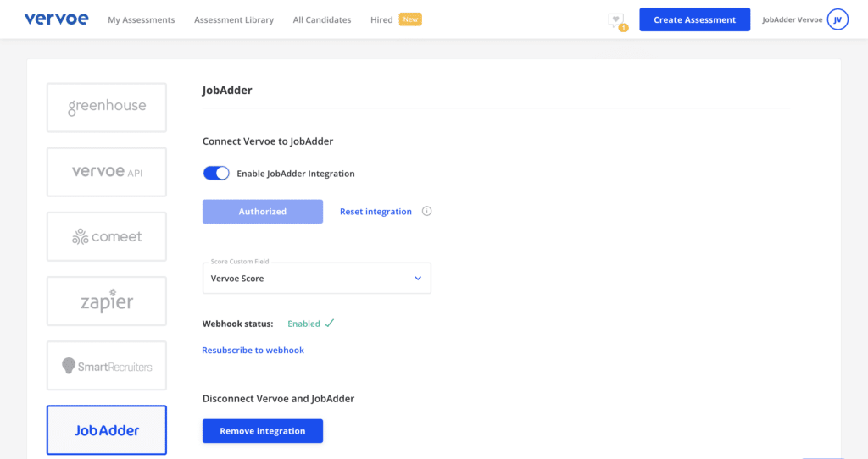Select the Zapier integration tile
Viewport: 868px width, 459px height.
coord(107,301)
